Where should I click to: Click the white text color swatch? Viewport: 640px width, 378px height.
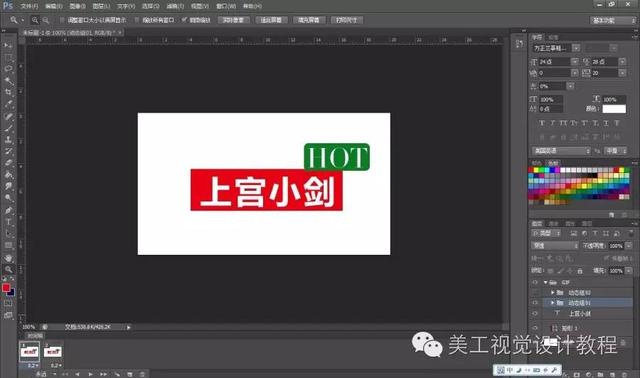tap(614, 109)
